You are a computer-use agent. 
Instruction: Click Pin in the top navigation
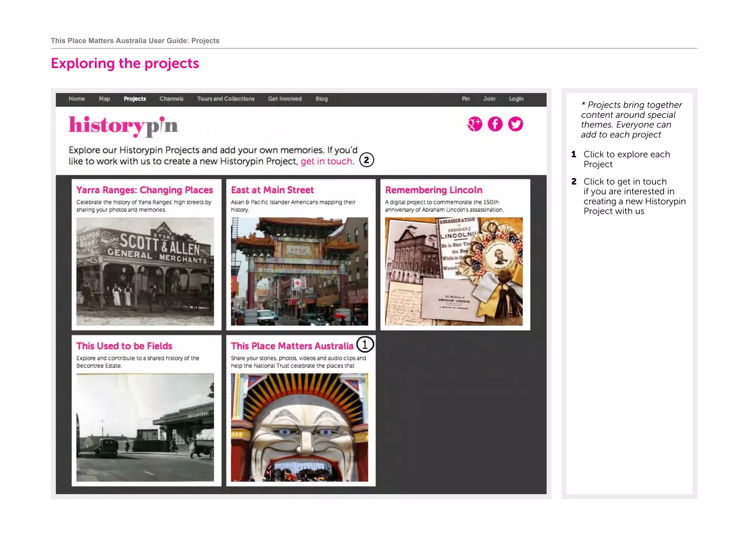point(466,99)
